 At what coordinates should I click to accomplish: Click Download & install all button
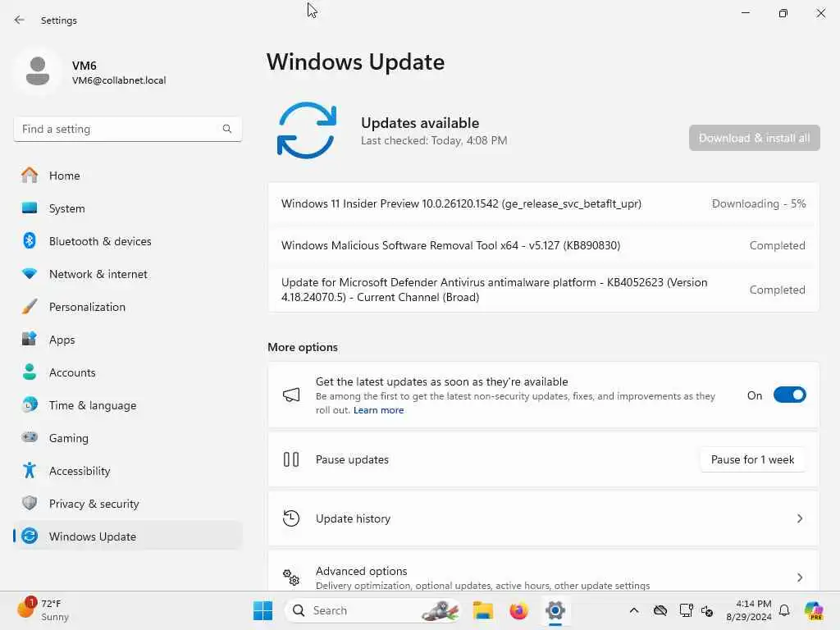[x=755, y=138]
